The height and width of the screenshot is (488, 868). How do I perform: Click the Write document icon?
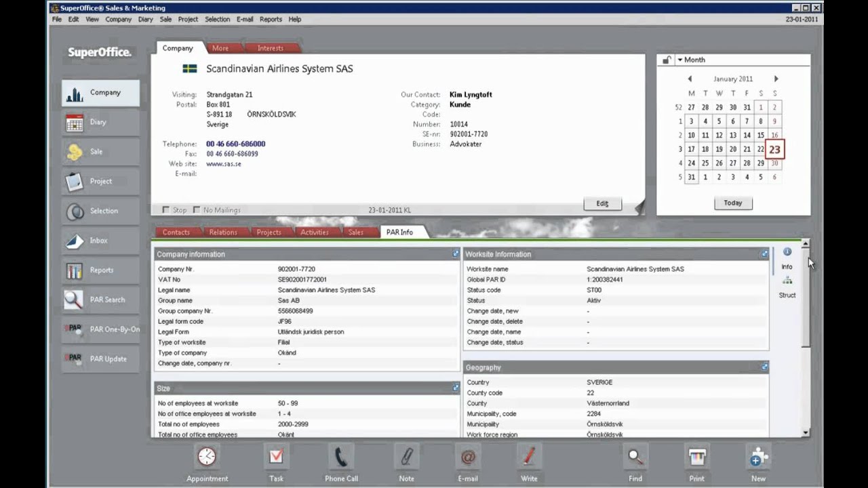click(x=529, y=457)
